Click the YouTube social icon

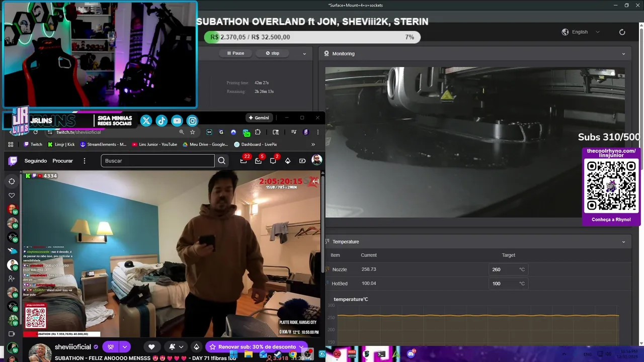tap(177, 121)
